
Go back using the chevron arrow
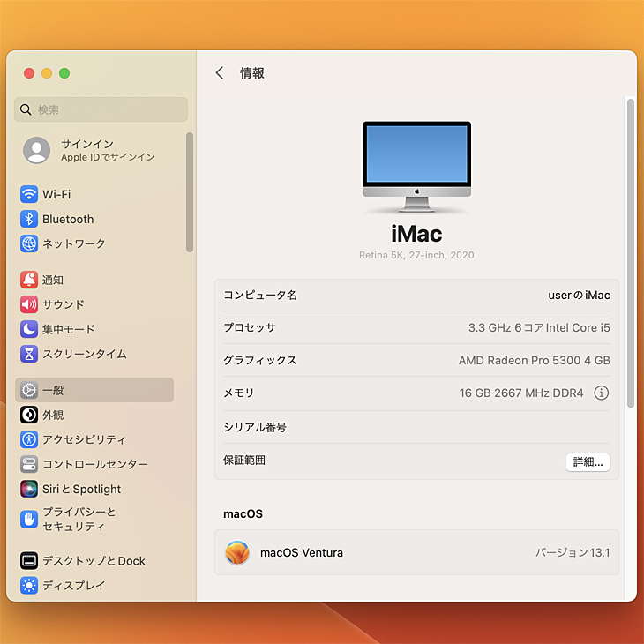(x=220, y=73)
